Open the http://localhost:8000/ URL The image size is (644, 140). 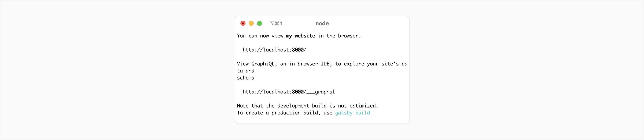coord(274,50)
